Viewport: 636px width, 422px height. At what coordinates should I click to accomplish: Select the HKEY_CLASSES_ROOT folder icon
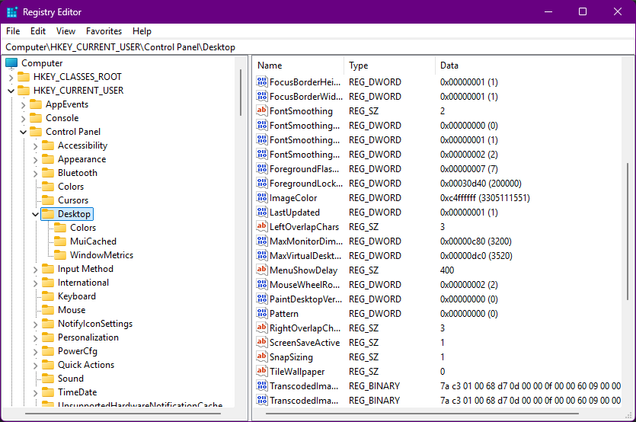pyautogui.click(x=24, y=77)
